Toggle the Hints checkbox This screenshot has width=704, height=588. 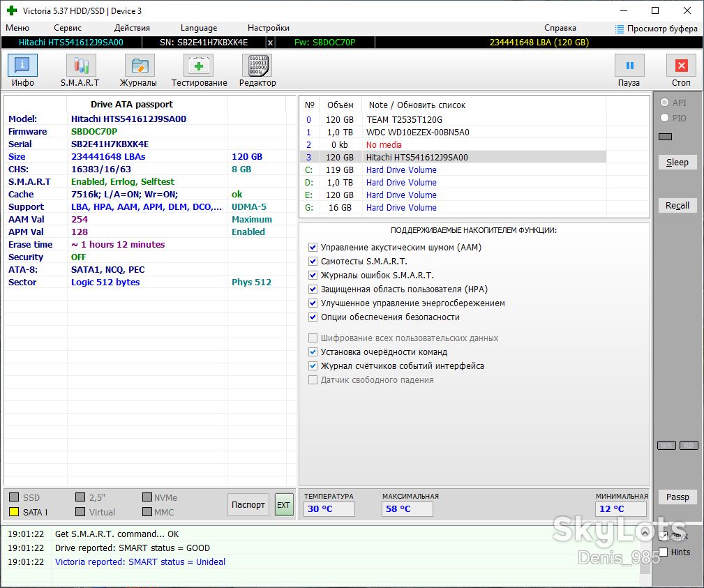(x=663, y=552)
